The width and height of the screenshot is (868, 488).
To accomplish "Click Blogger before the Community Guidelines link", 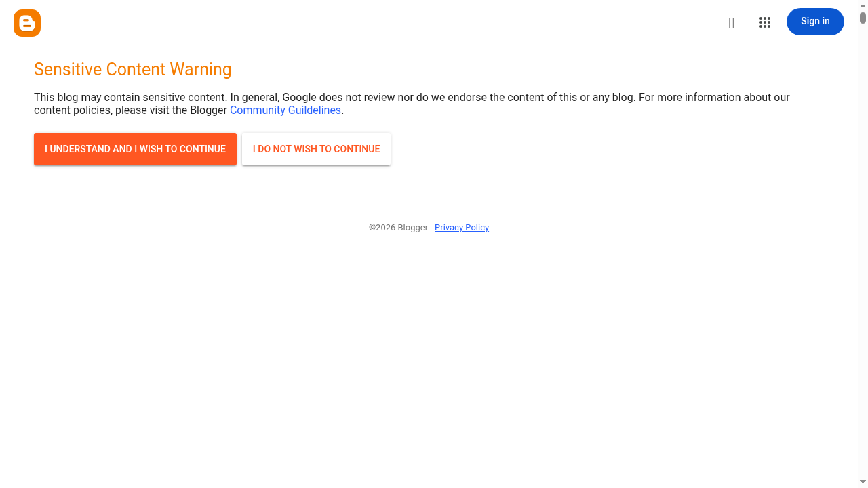I will point(208,110).
